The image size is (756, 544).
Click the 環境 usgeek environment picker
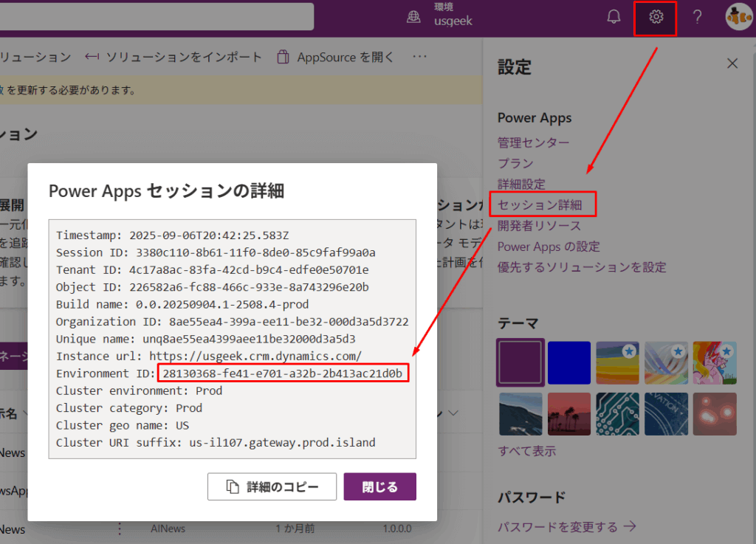(x=443, y=16)
